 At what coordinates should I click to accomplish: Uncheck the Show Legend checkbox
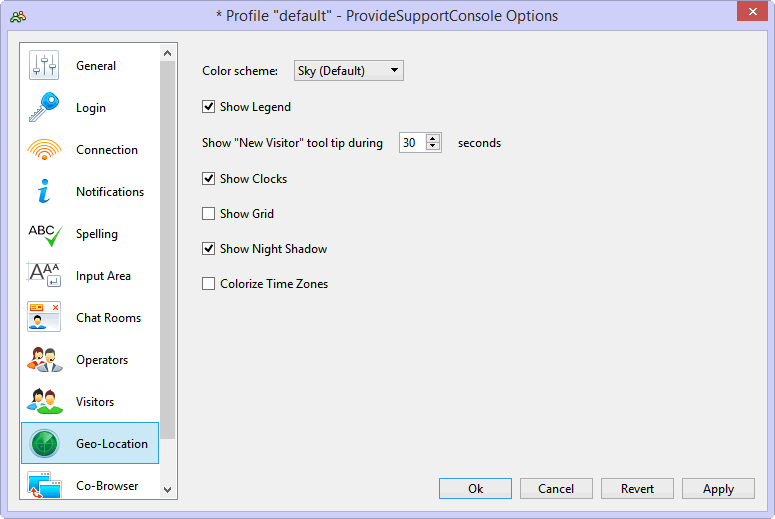point(208,107)
